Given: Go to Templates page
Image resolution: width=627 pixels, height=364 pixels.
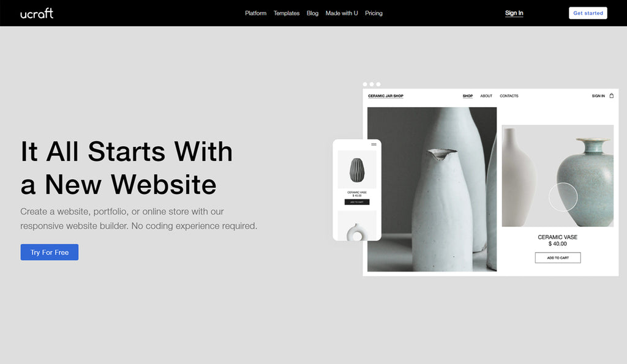Looking at the screenshot, I should [x=287, y=13].
